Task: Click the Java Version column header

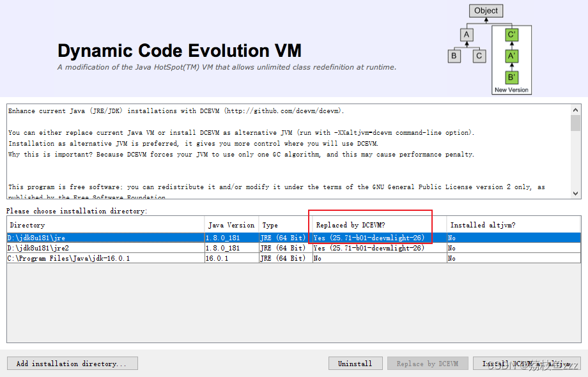Action: point(232,225)
